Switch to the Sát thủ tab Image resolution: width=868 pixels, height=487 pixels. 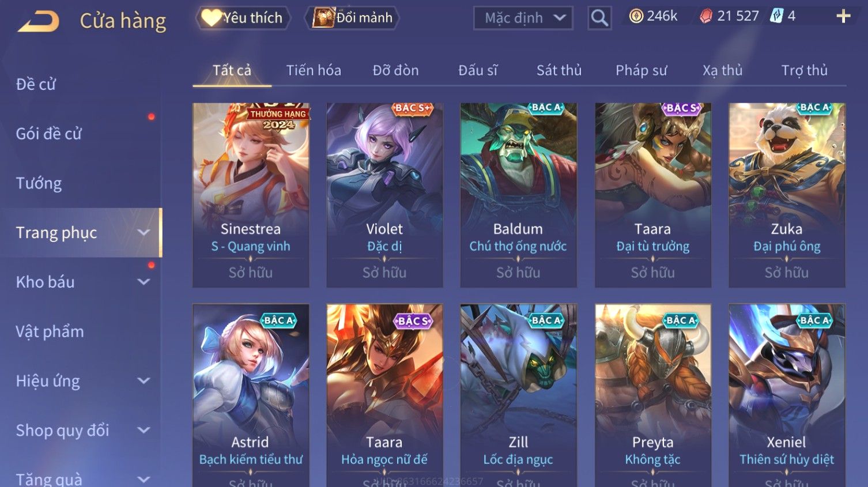point(559,70)
